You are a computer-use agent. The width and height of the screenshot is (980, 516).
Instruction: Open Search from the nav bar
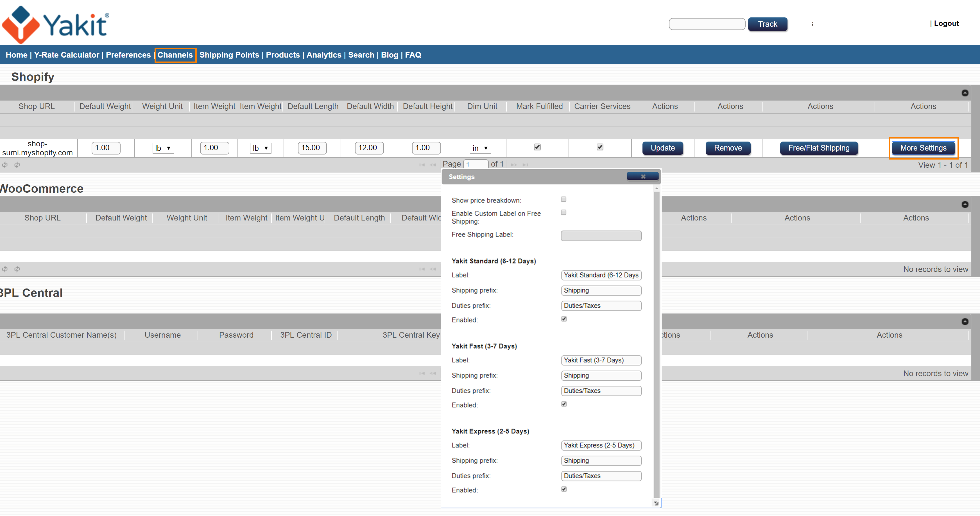(361, 55)
